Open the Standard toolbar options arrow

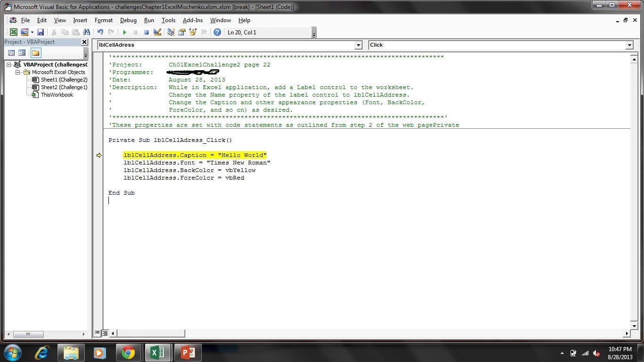314,33
